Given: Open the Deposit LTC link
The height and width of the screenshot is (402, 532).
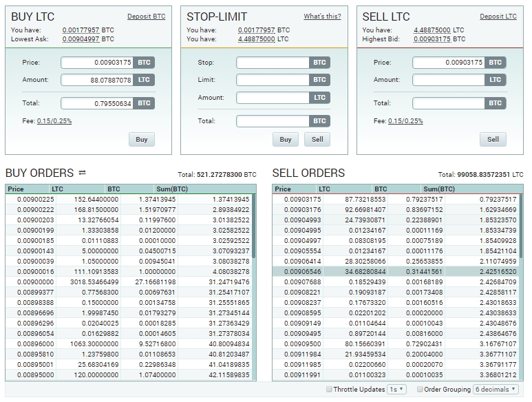Looking at the screenshot, I should click(498, 17).
